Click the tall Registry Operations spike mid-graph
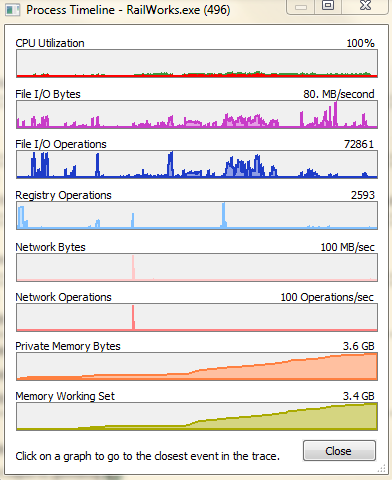The image size is (392, 480). [x=224, y=215]
